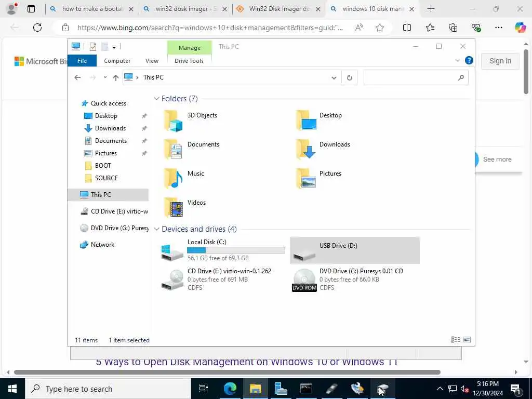The image size is (532, 399).
Task: Open the Properties icon in Explorer quick access toolbar
Action: click(93, 47)
